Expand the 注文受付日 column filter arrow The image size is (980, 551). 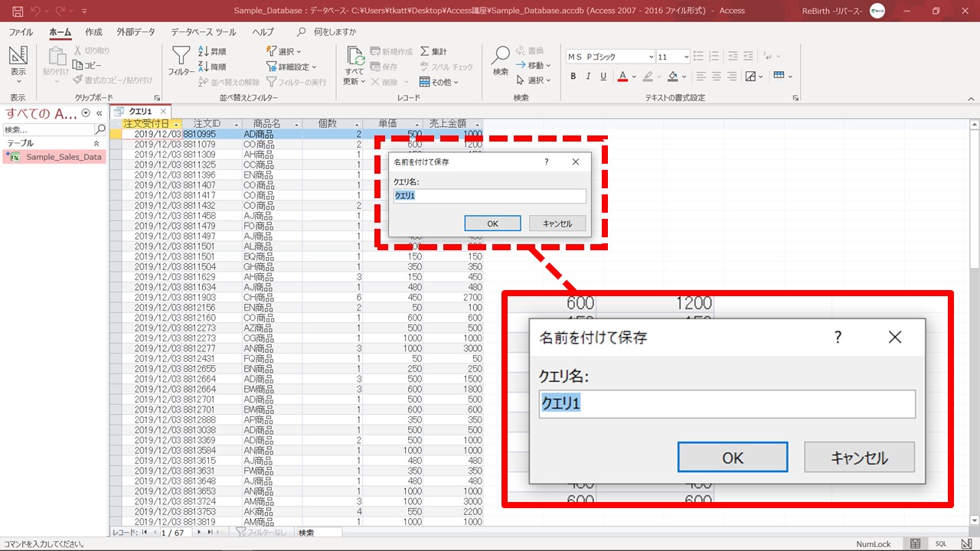pos(177,124)
